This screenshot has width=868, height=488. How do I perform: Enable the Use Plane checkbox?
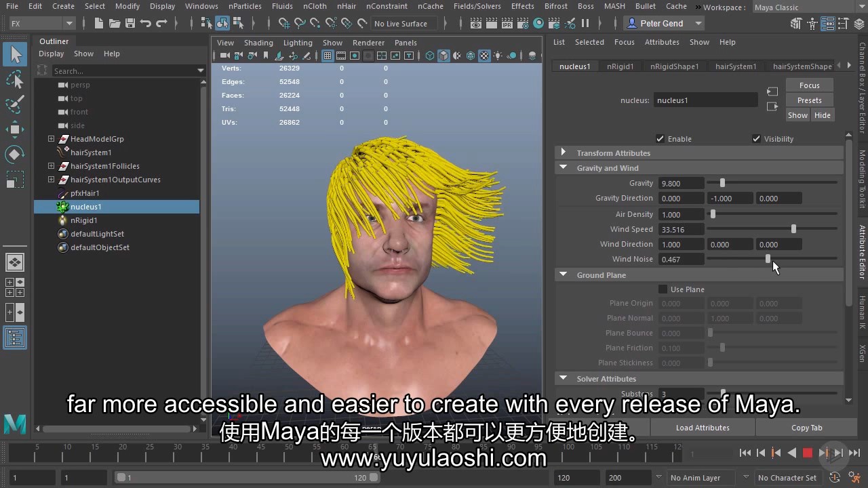click(x=663, y=289)
